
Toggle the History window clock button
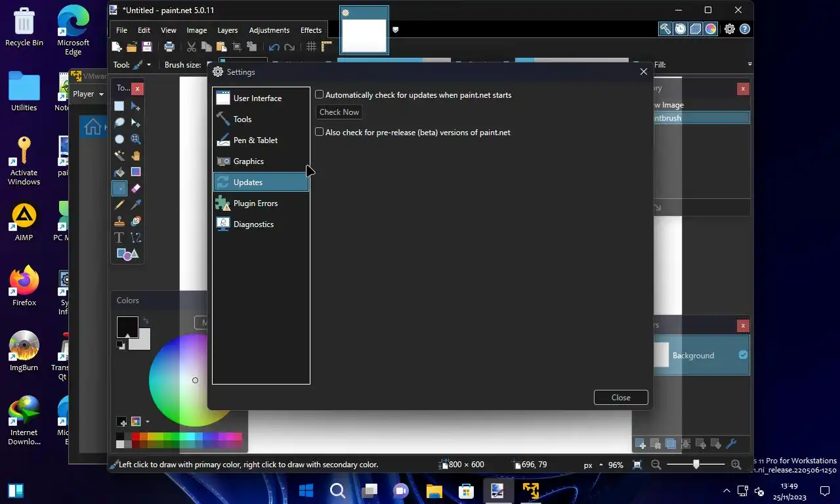pyautogui.click(x=681, y=29)
